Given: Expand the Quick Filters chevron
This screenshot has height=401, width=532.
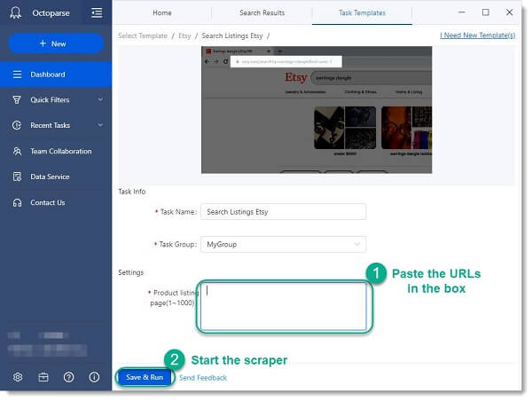Looking at the screenshot, I should point(100,99).
